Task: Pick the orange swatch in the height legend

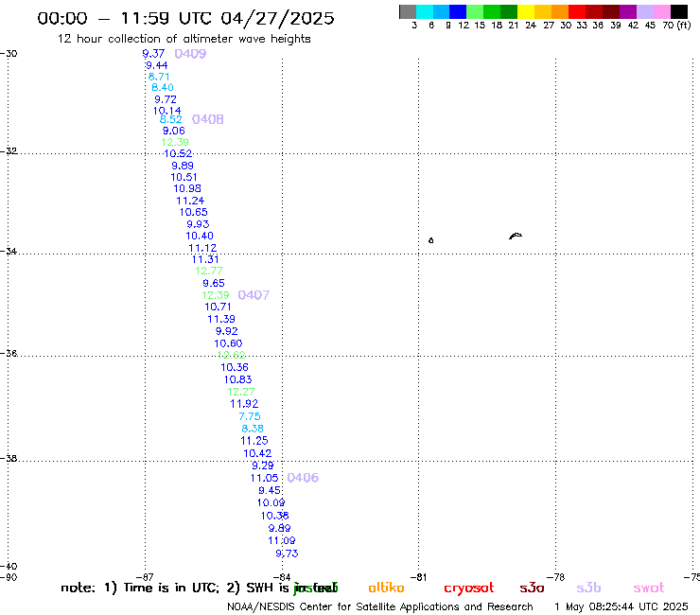Action: 560,11
